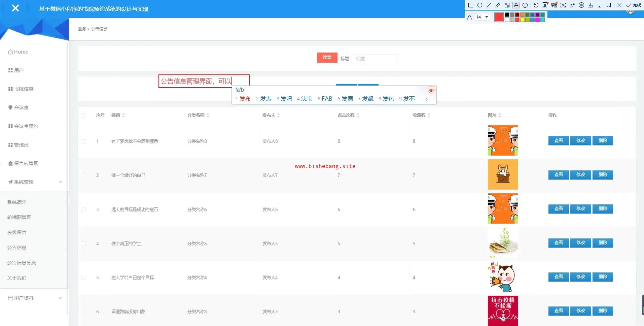Select the checkbox for row 4
The height and width of the screenshot is (326, 644).
click(x=83, y=244)
